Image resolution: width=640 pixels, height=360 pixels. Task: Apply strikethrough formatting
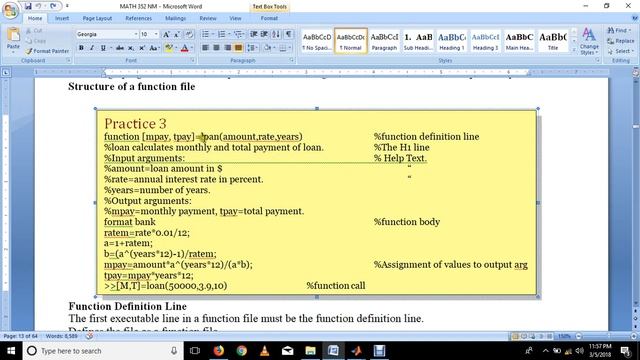(120, 48)
